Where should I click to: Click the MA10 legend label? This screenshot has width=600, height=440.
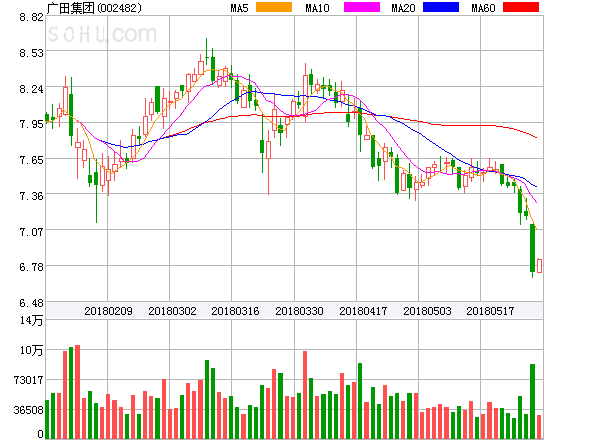[317, 8]
